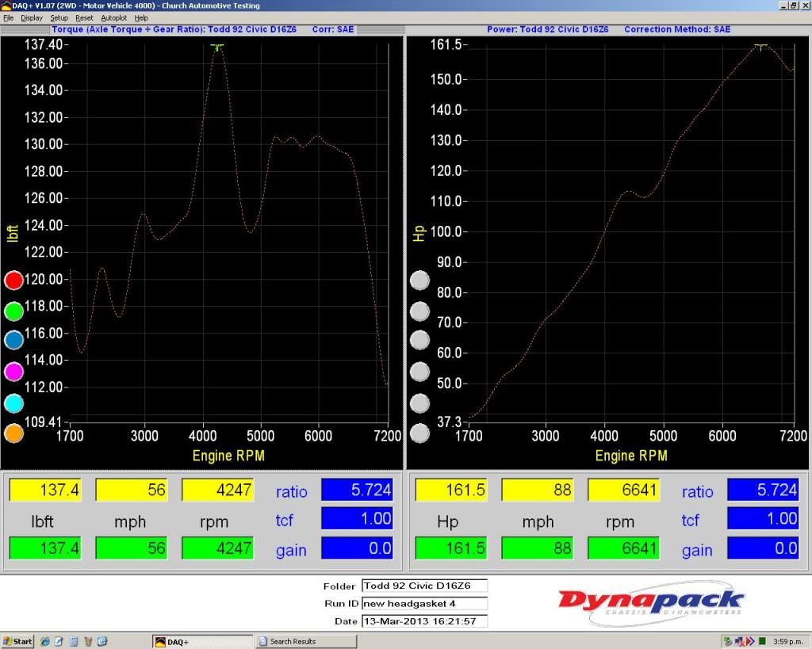The image size is (812, 649).
Task: Toggle the bottom gray circle on power graph
Action: tap(419, 433)
